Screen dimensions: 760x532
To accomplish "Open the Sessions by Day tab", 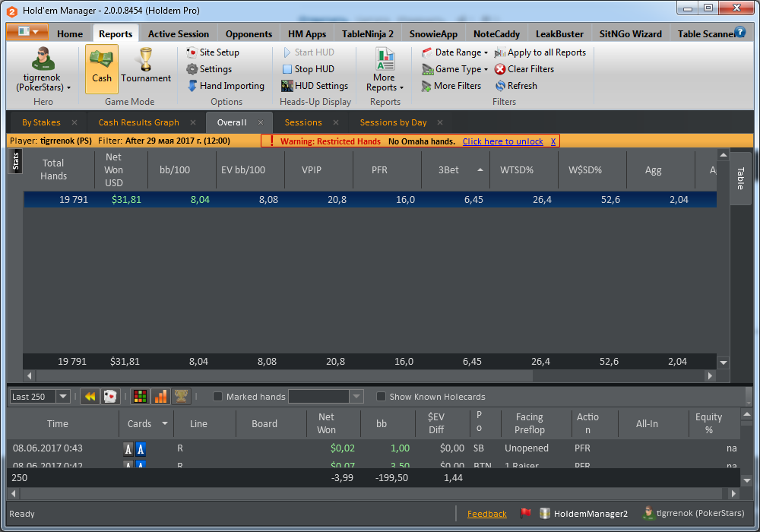I will pos(393,122).
